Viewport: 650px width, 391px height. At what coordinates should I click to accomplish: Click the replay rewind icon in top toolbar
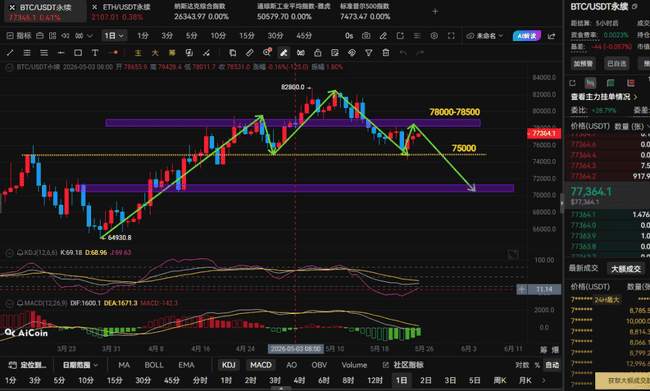click(x=65, y=36)
